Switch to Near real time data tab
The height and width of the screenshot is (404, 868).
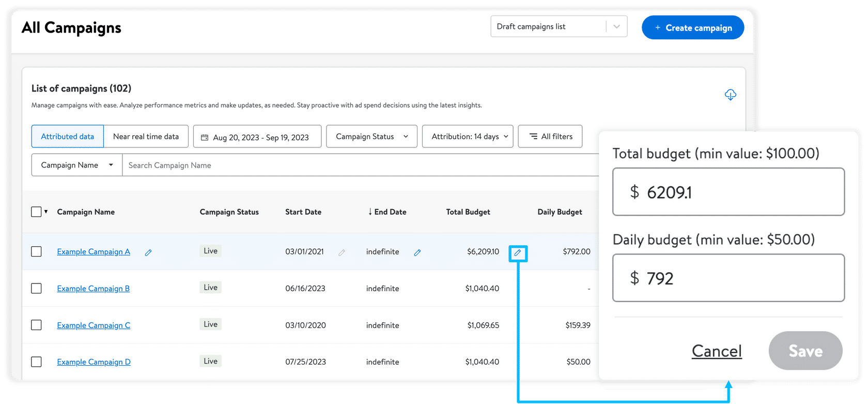coord(146,137)
